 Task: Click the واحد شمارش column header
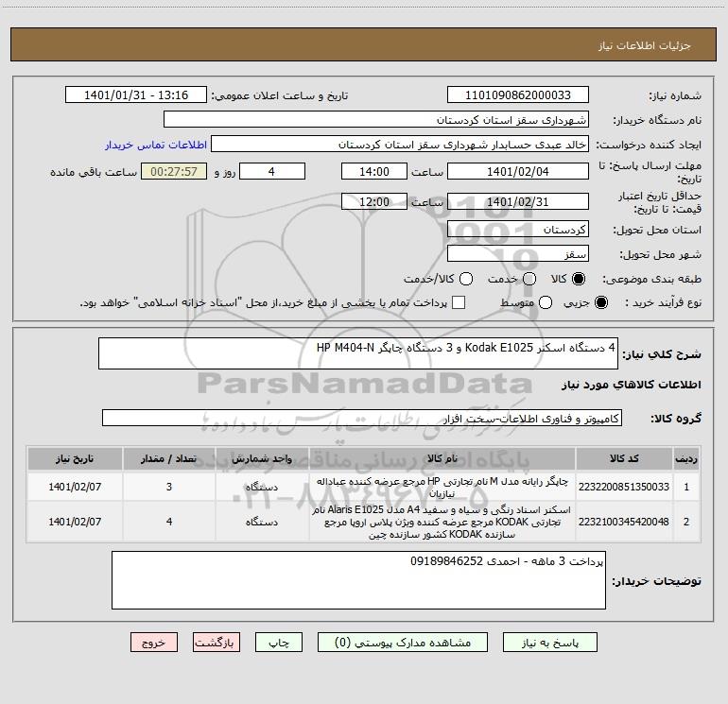[x=262, y=458]
